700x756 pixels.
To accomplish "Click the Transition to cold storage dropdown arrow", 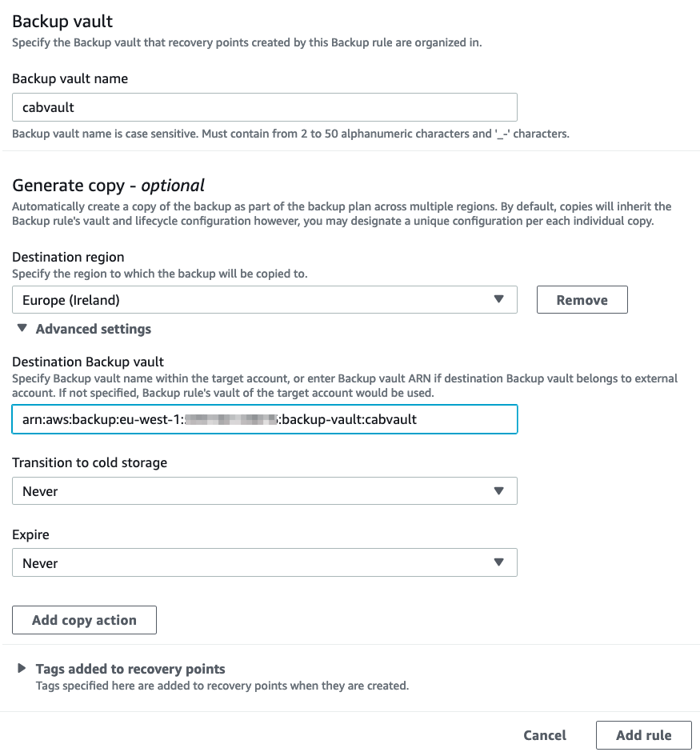I will tap(500, 490).
